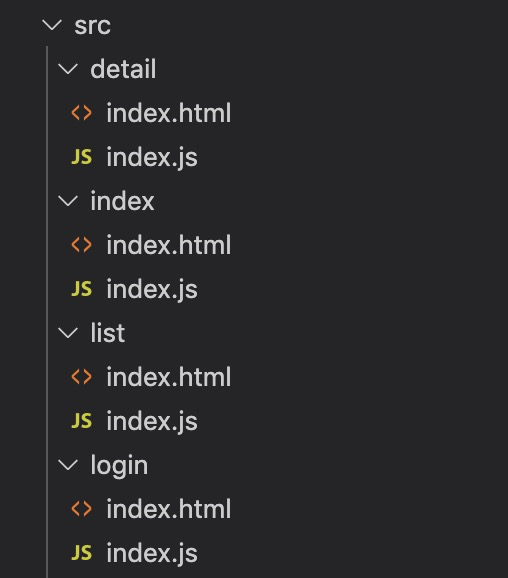Click JS icon of index.js under detail

pos(81,157)
